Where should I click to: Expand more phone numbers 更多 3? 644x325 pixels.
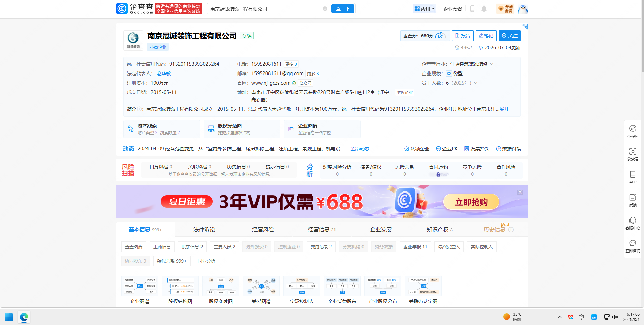tap(291, 64)
